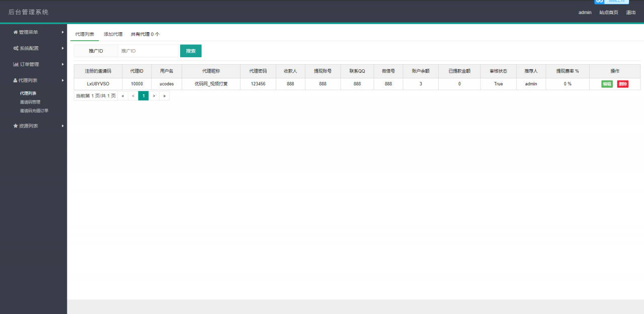The image size is (644, 314).
Task: Click the 代理ID column header
Action: point(137,71)
